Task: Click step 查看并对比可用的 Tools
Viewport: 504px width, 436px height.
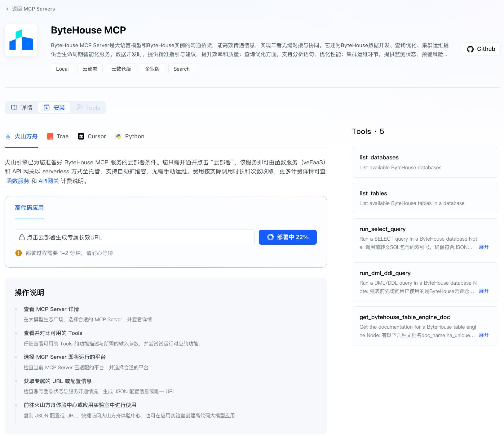Action: pos(53,333)
